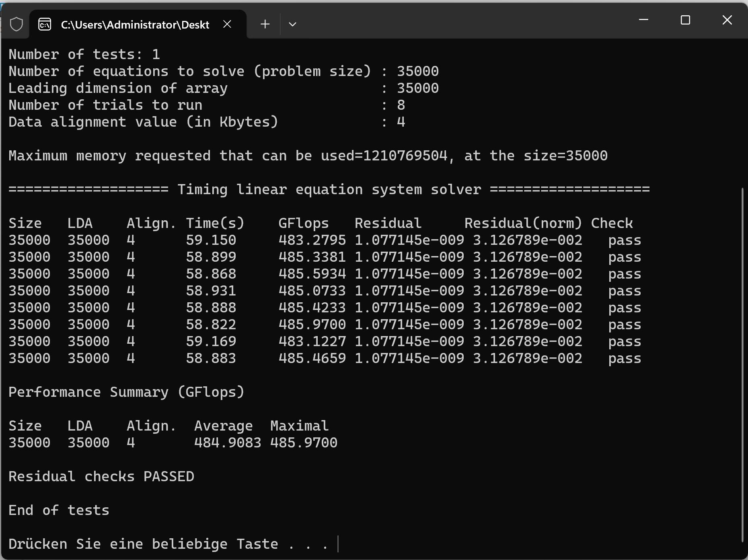This screenshot has width=748, height=560.
Task: Select the C:\Users\Administrator\Deskt tab
Action: (135, 25)
